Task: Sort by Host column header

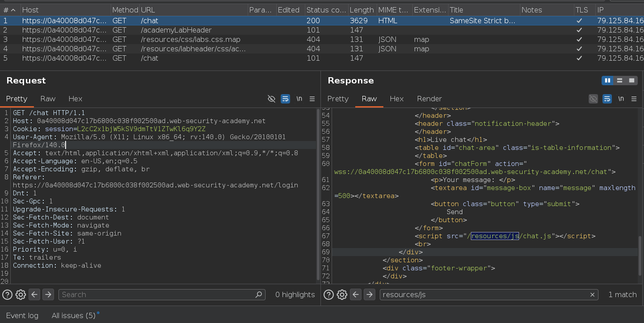Action: (x=65, y=10)
